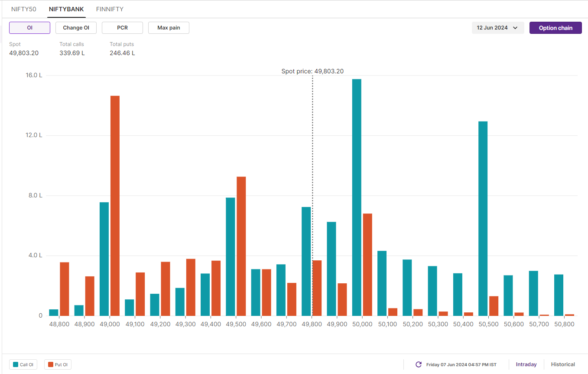Click the call bar at strike 50,800

pyautogui.click(x=559, y=295)
